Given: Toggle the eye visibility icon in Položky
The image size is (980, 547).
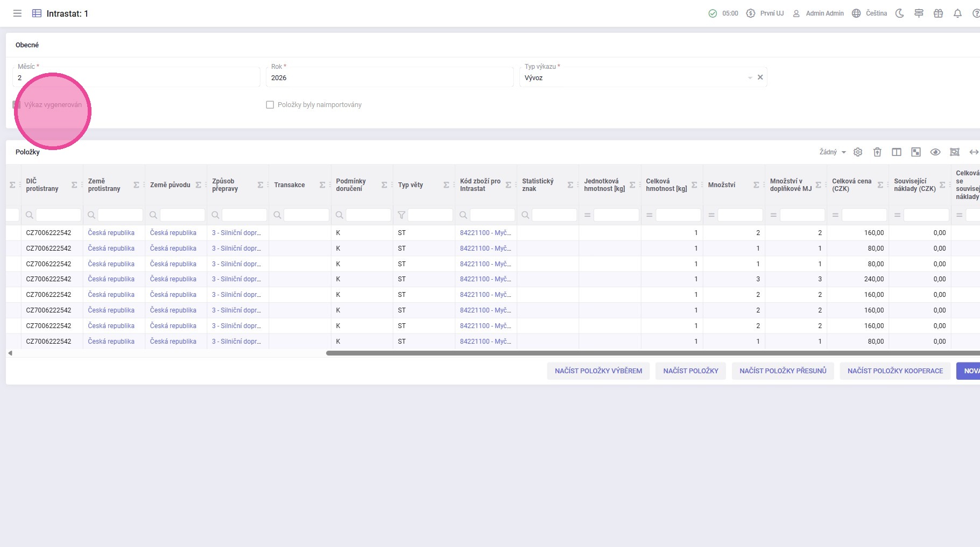Looking at the screenshot, I should click(x=935, y=152).
